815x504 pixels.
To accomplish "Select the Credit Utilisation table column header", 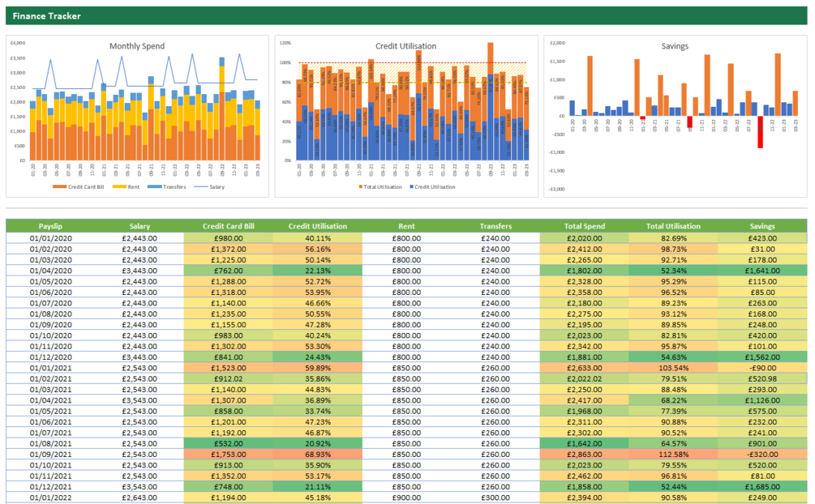I will 318,226.
